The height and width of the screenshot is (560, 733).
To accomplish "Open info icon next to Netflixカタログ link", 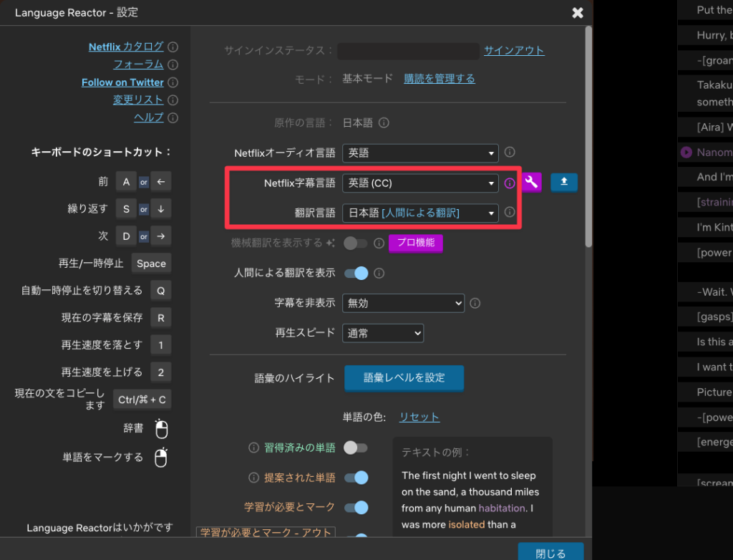I will point(174,46).
